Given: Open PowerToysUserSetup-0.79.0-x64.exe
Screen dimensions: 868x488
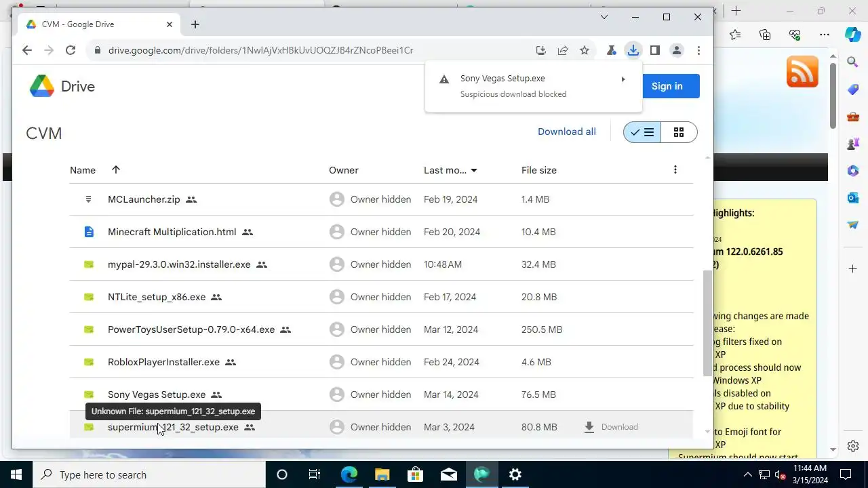Looking at the screenshot, I should pyautogui.click(x=191, y=329).
